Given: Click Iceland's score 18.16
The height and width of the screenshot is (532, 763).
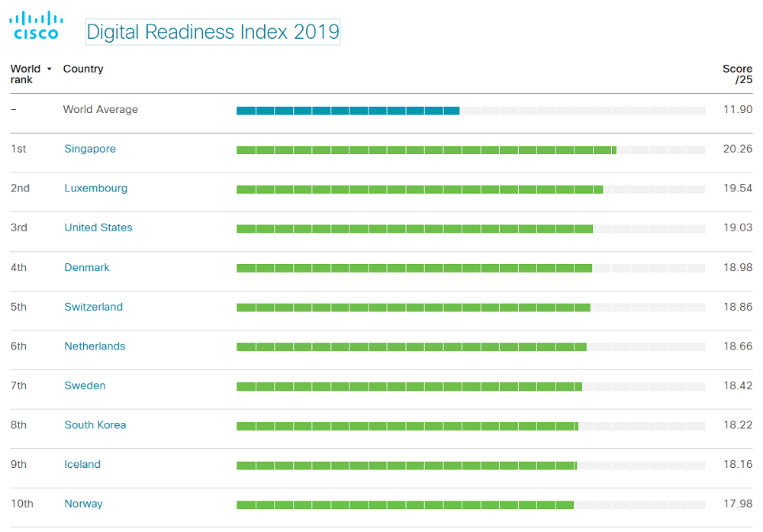Looking at the screenshot, I should pos(738,465).
